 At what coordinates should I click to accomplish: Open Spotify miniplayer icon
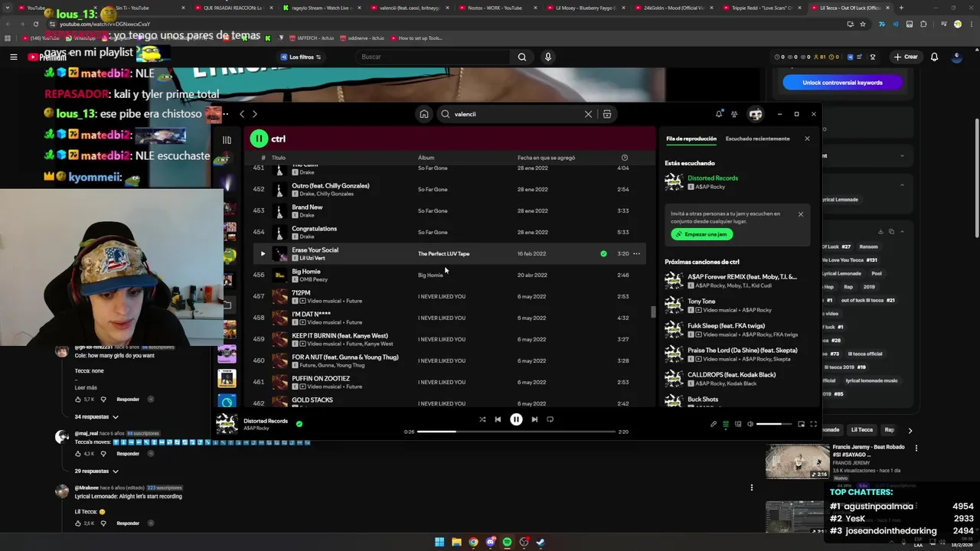[801, 424]
